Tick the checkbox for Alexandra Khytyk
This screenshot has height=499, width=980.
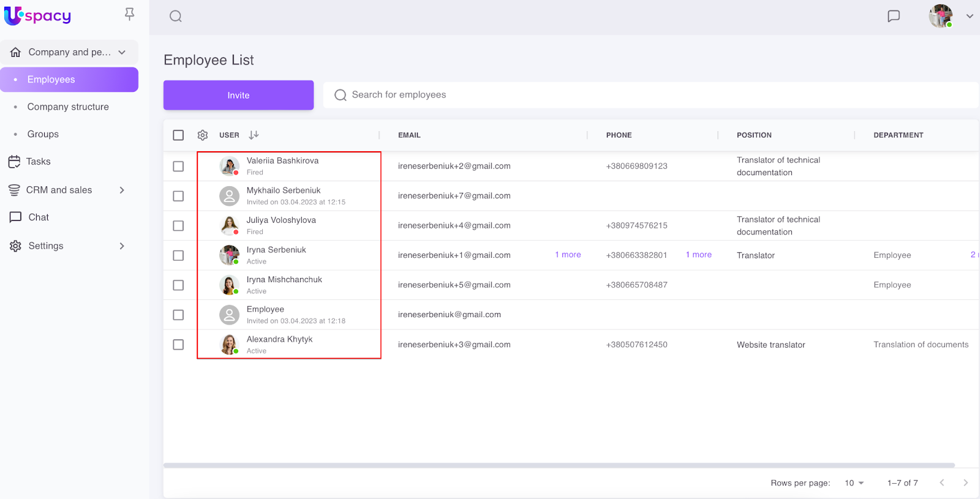click(178, 345)
